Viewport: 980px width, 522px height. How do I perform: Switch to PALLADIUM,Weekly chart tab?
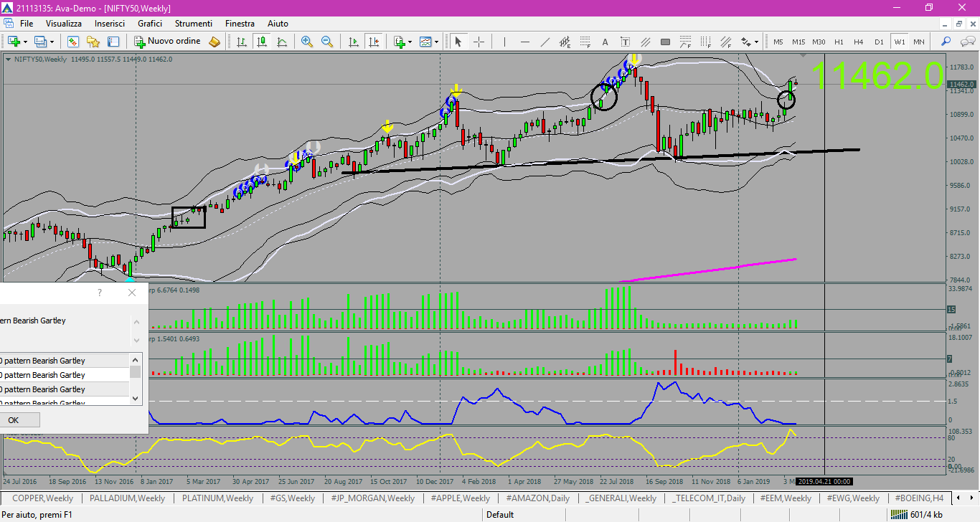pyautogui.click(x=127, y=498)
